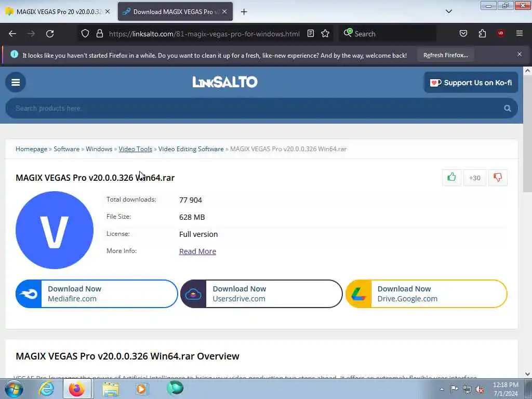Click the 77 904 total downloads value
Viewport: 532px width, 399px height.
point(191,200)
